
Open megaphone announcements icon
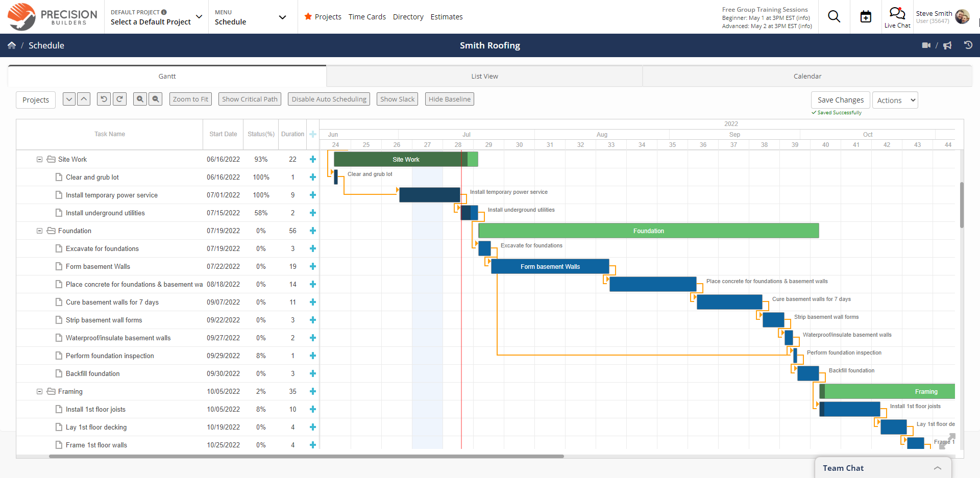click(947, 45)
